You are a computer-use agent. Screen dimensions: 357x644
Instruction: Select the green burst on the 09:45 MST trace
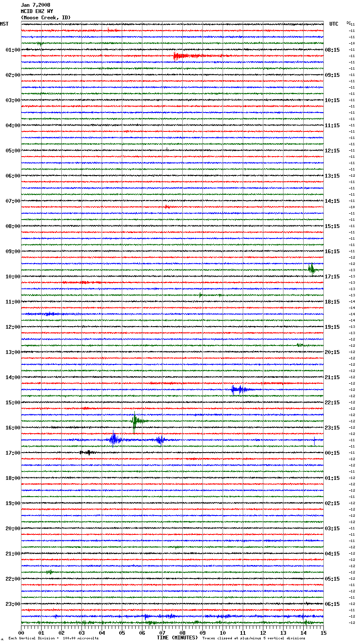pyautogui.click(x=312, y=269)
